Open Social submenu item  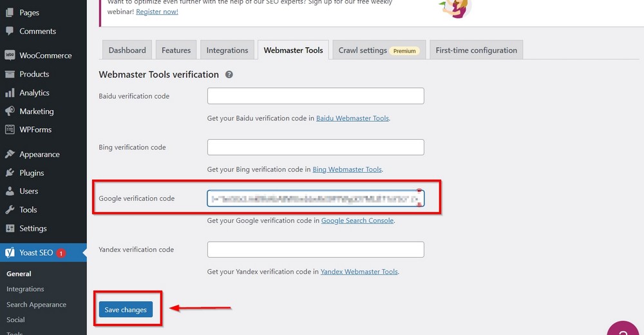pyautogui.click(x=15, y=320)
